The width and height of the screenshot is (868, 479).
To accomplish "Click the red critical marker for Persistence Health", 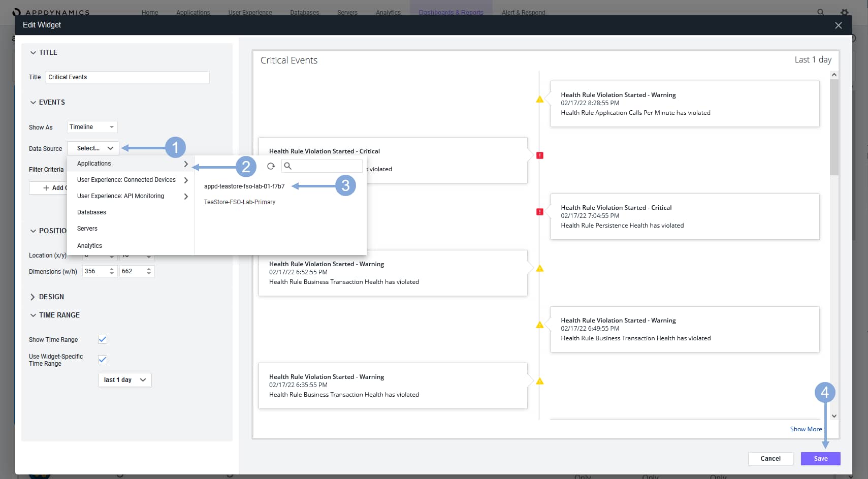I will click(x=540, y=212).
